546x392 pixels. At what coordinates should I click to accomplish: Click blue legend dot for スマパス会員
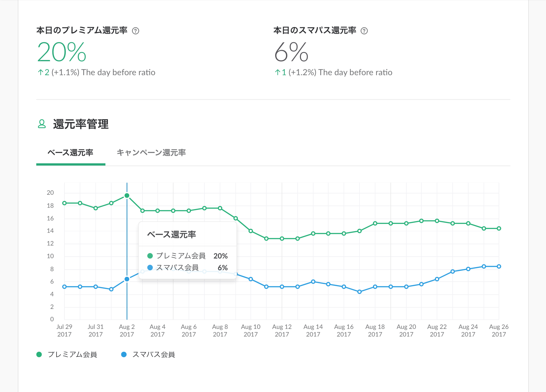pos(124,355)
